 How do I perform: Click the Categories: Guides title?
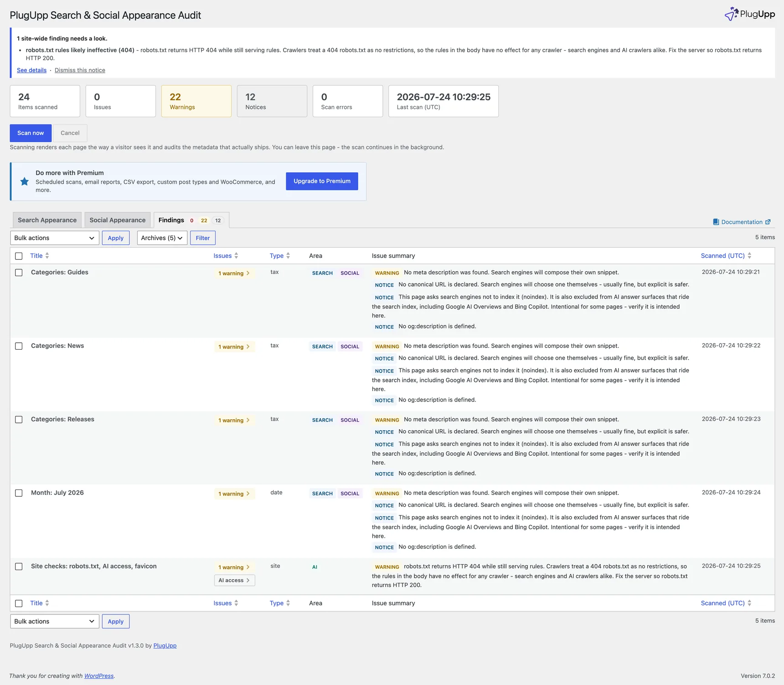coord(60,272)
